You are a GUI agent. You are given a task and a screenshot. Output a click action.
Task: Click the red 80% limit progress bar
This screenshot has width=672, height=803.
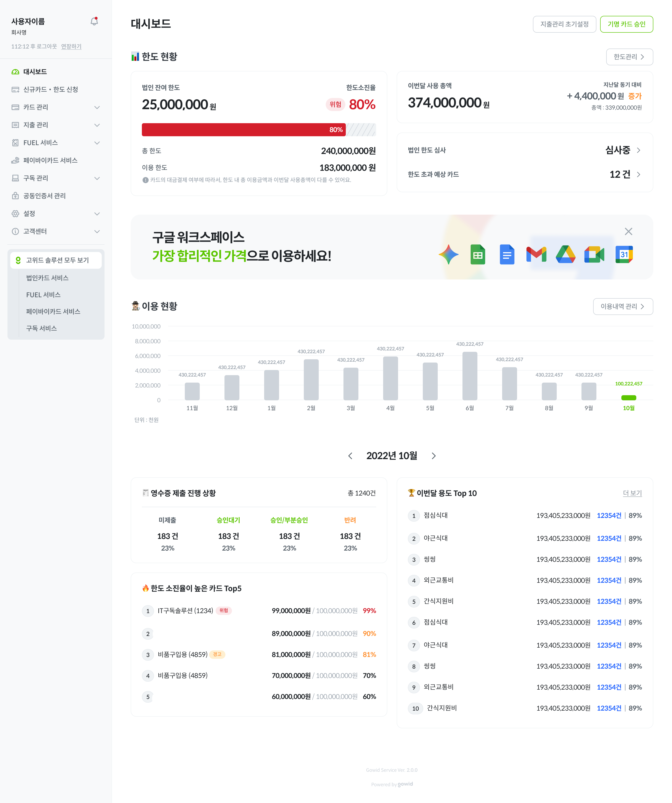(243, 130)
